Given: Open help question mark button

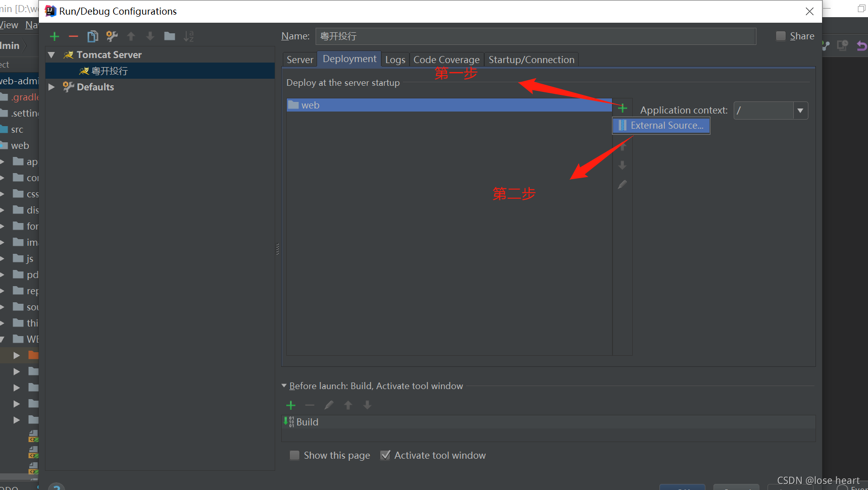Looking at the screenshot, I should pos(57,486).
